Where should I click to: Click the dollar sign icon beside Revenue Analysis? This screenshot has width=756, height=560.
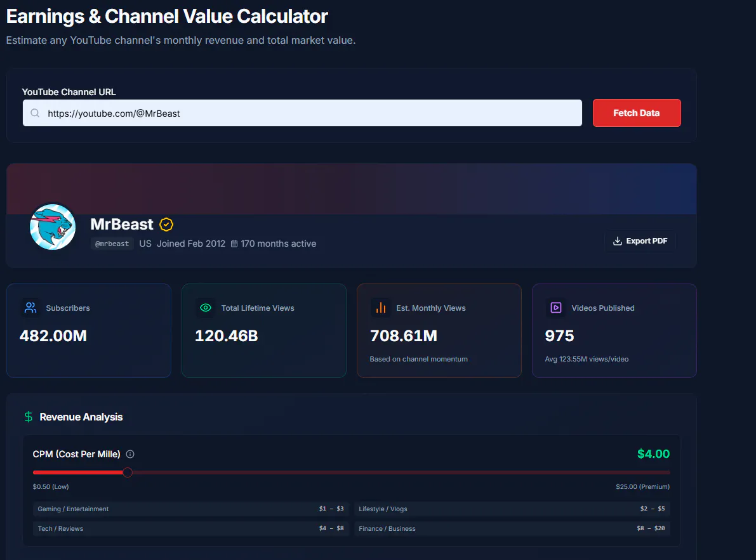click(29, 417)
